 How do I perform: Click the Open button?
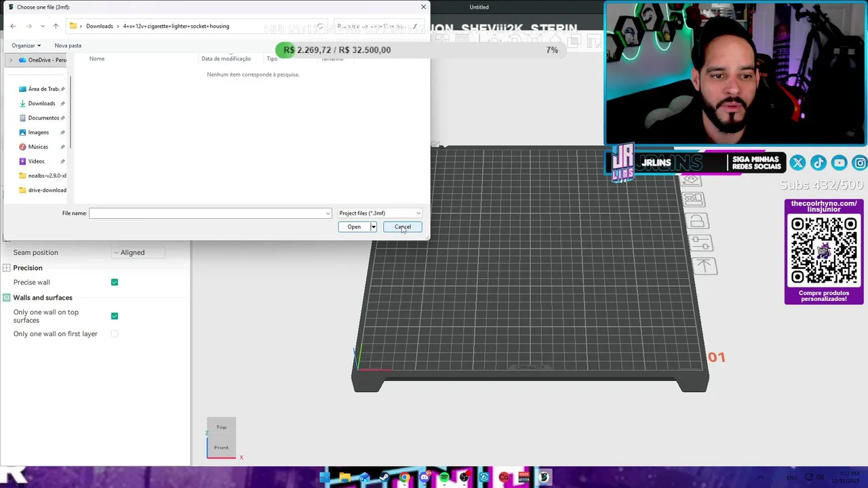pos(354,226)
